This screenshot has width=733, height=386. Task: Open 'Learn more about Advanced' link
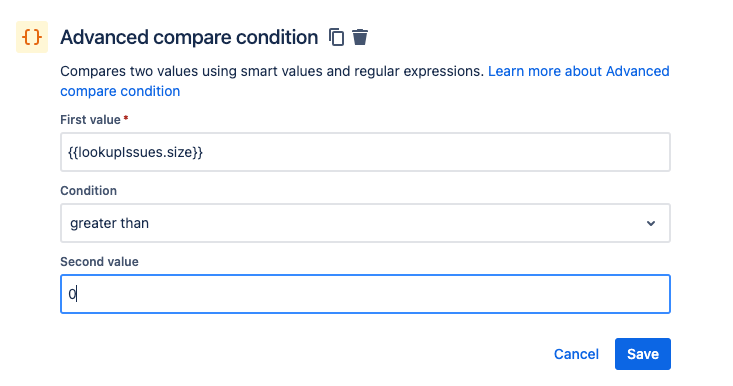[579, 71]
